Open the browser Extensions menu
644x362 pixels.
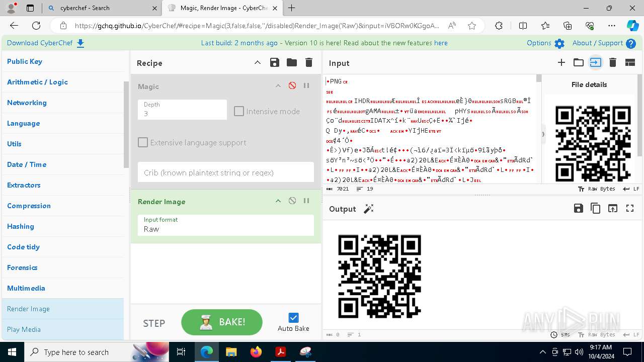499,26
